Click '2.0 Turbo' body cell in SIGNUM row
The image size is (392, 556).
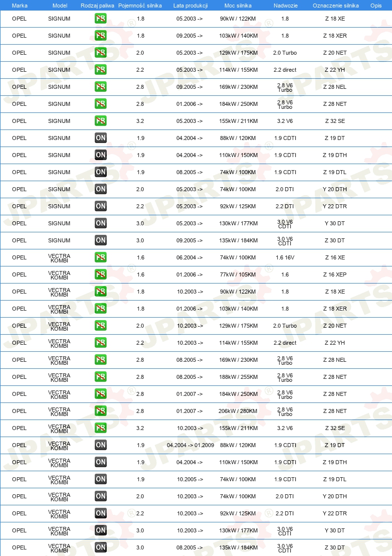[285, 53]
